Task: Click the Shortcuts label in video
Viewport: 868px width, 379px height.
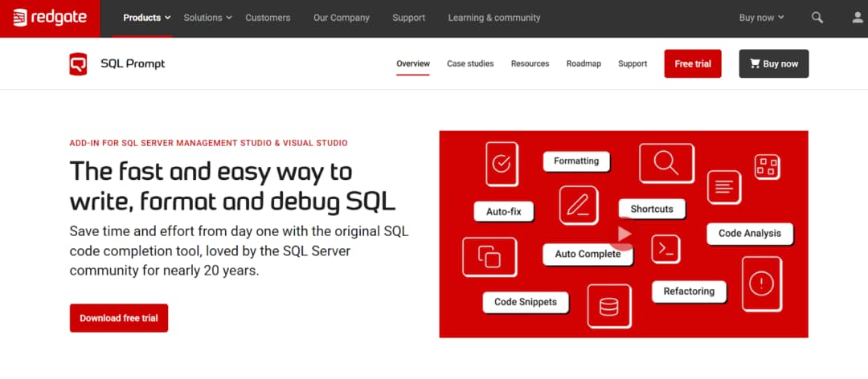Action: pyautogui.click(x=652, y=209)
